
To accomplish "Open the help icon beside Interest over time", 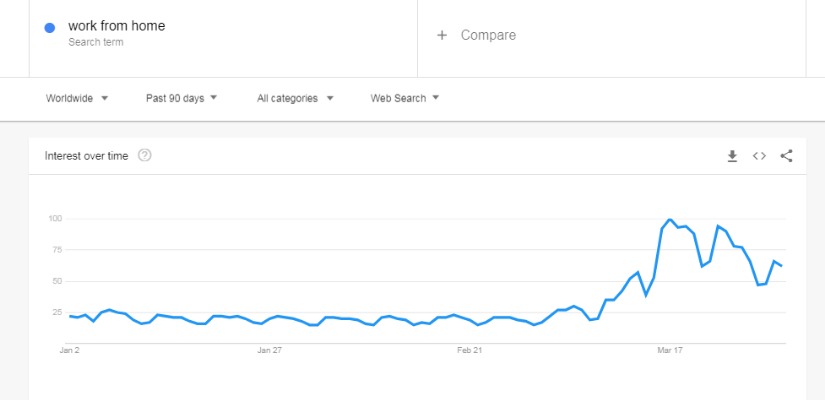I will tap(145, 155).
